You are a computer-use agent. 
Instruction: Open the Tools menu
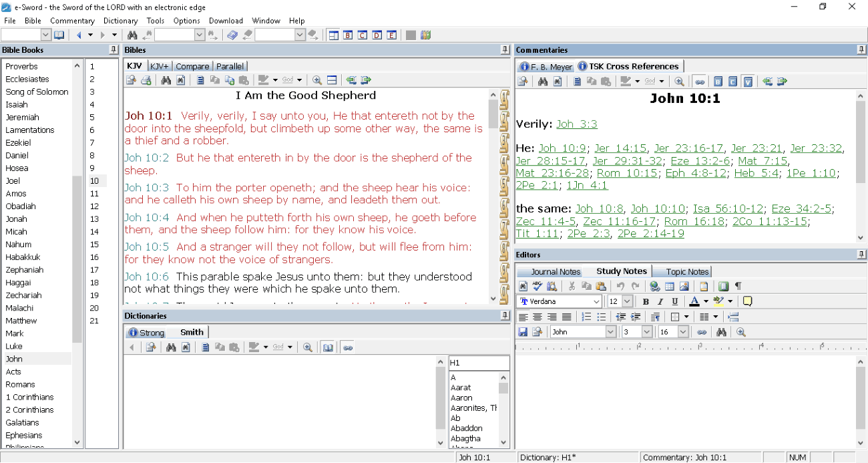156,21
